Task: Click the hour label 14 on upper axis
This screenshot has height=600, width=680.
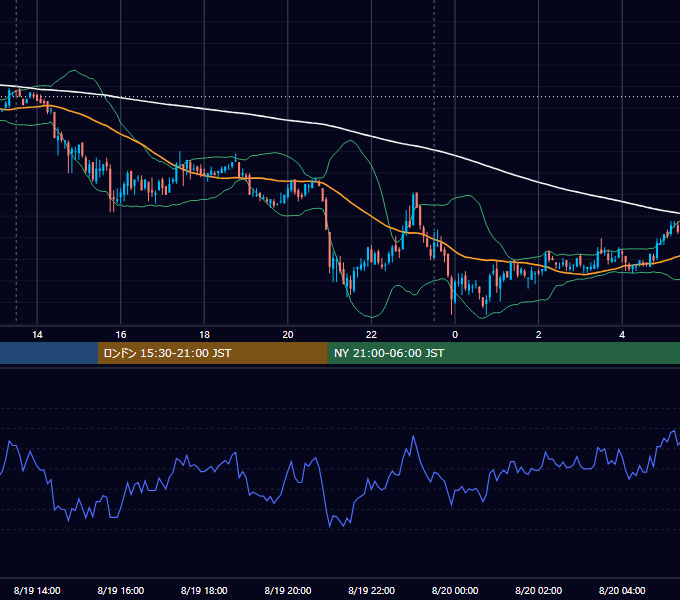Action: 37,335
